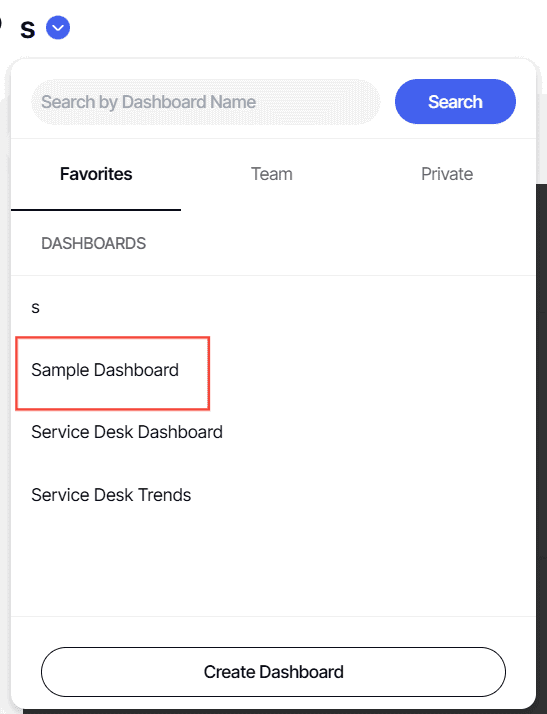Start a new dashboard with Create Dashboard
This screenshot has width=547, height=714.
pyautogui.click(x=273, y=672)
